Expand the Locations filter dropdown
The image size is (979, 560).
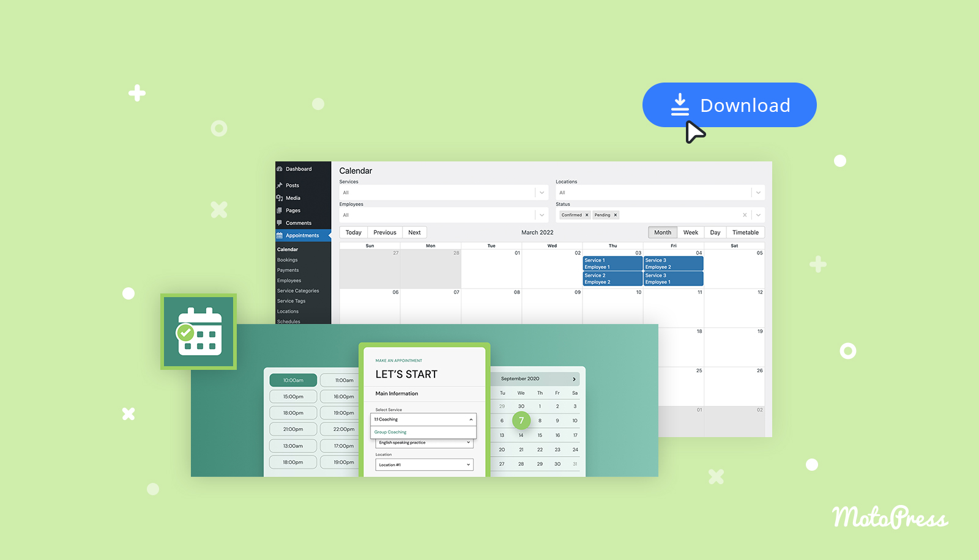coord(759,192)
